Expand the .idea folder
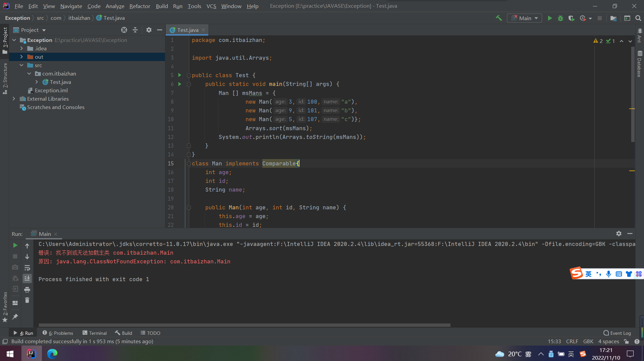Viewport: 644px width, 361px height. point(21,48)
